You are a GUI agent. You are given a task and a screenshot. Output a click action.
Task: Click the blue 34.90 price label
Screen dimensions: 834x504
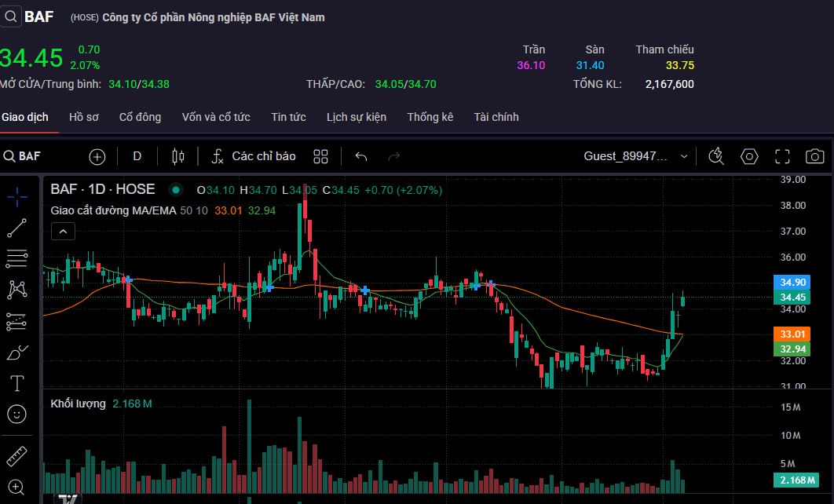[791, 282]
